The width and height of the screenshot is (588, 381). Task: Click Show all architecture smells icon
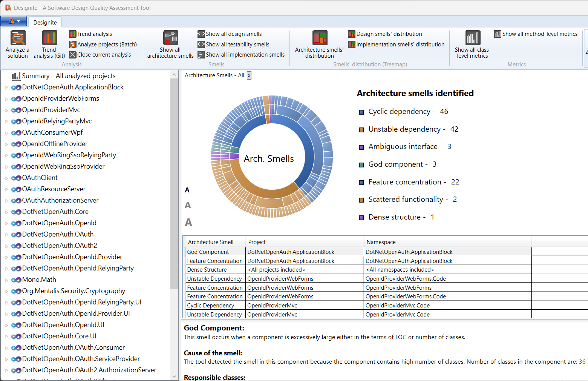tap(170, 38)
